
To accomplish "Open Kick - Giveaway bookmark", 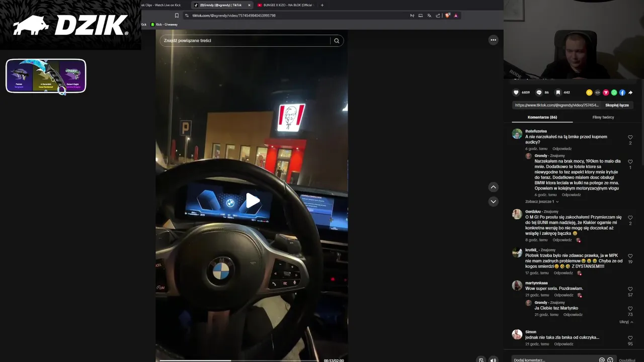I will click(164, 24).
